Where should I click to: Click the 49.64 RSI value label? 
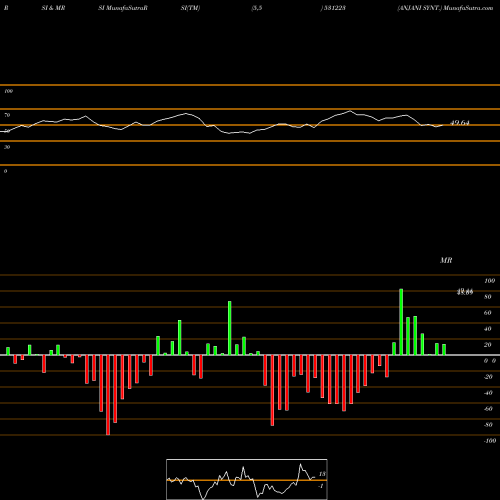460,123
